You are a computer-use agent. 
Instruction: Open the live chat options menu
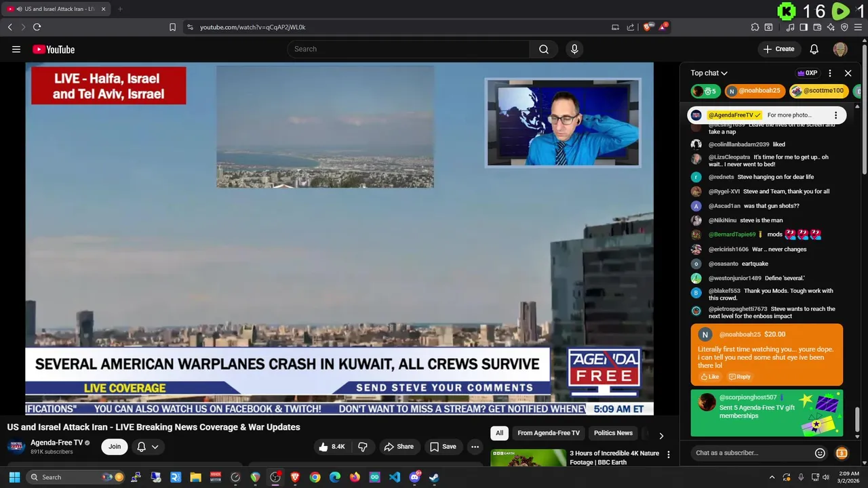pyautogui.click(x=830, y=73)
